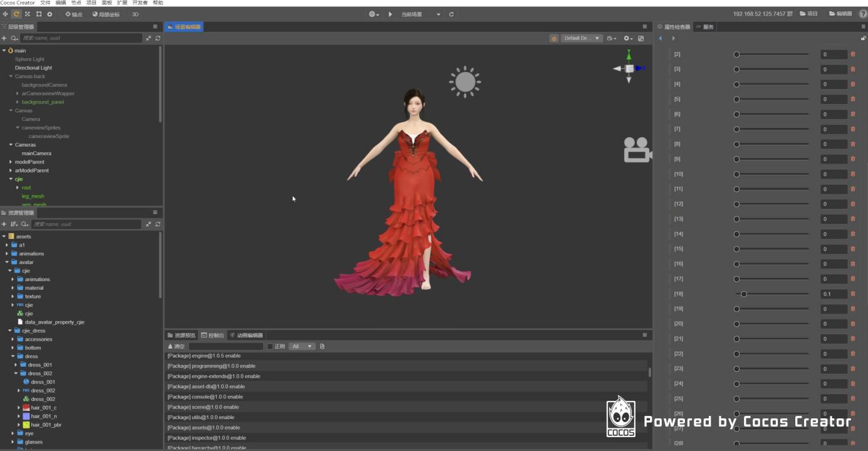Viewport: 868px width, 451px height.
Task: Play the current scene preview
Action: coord(390,14)
